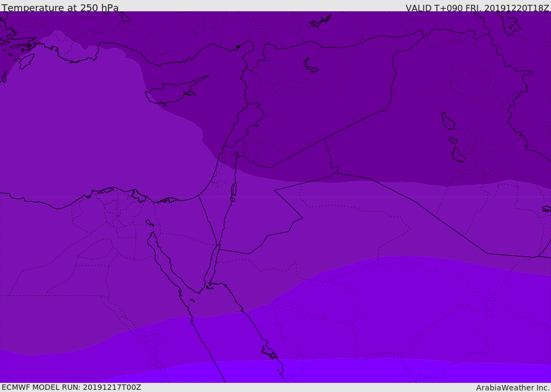Image resolution: width=551 pixels, height=392 pixels.
Task: Click the island of Rhodes
Action: coord(26,61)
